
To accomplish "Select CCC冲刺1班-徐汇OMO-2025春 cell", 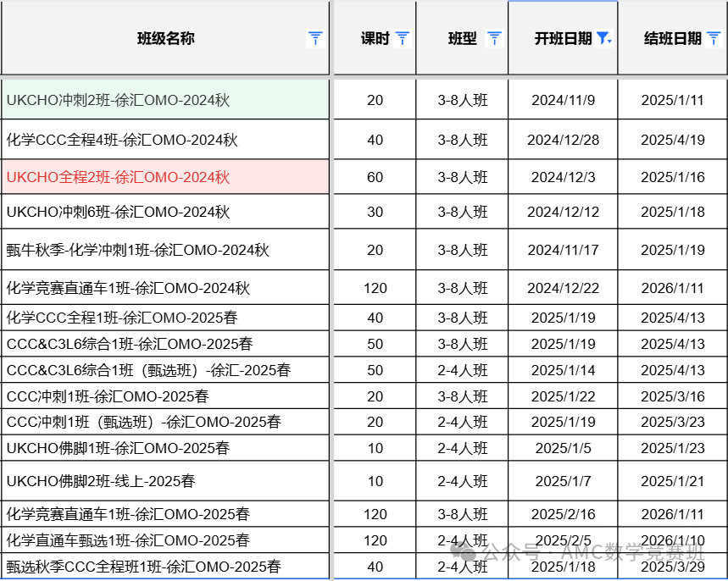I will pyautogui.click(x=165, y=396).
